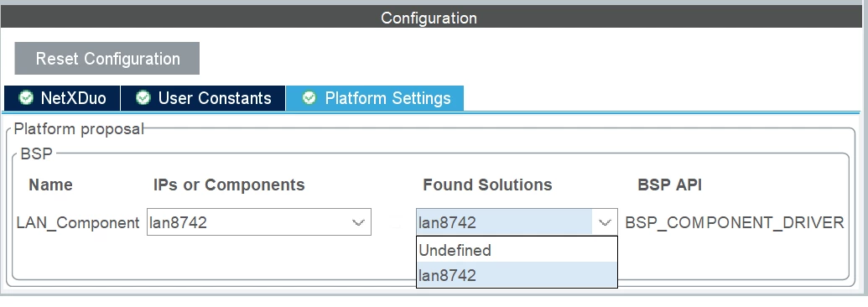Click the Name column header
Screen dimensions: 868x307
(x=50, y=185)
